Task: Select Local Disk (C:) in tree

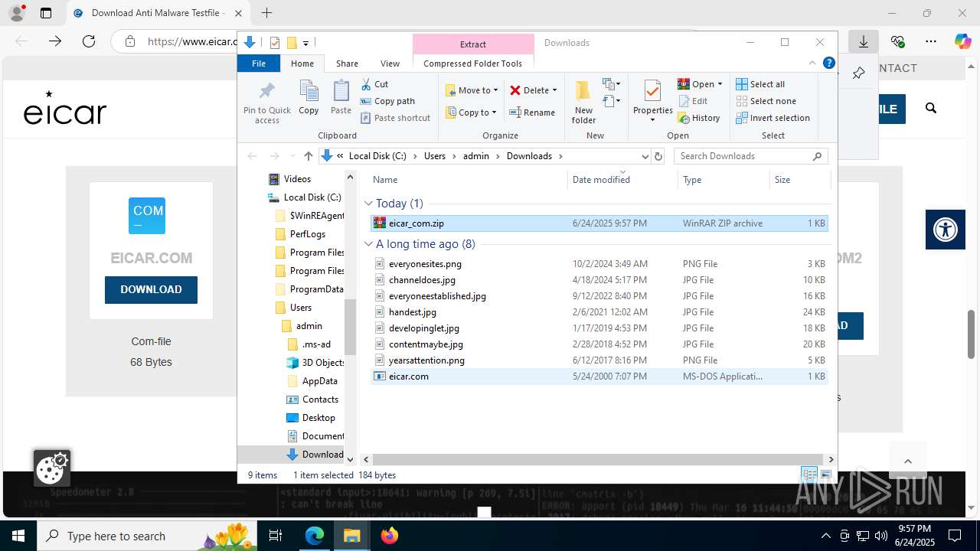Action: 304,197
